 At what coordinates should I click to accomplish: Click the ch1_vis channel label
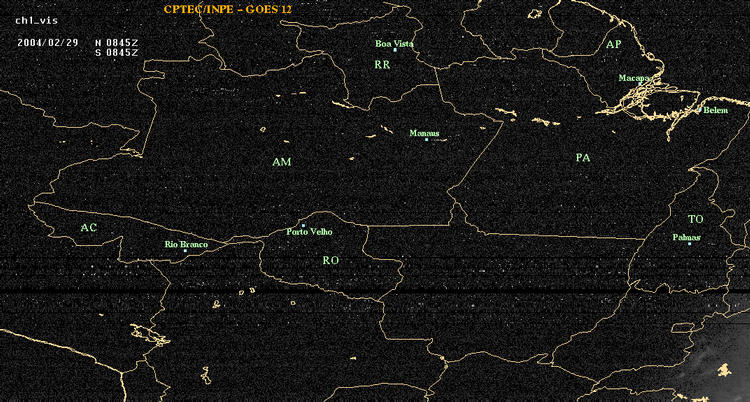coord(36,21)
